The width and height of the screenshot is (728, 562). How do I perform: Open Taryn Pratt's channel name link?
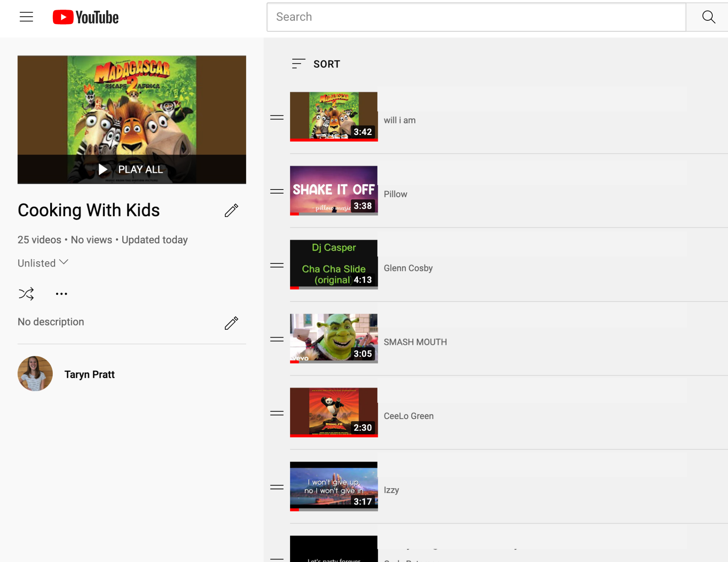click(90, 374)
